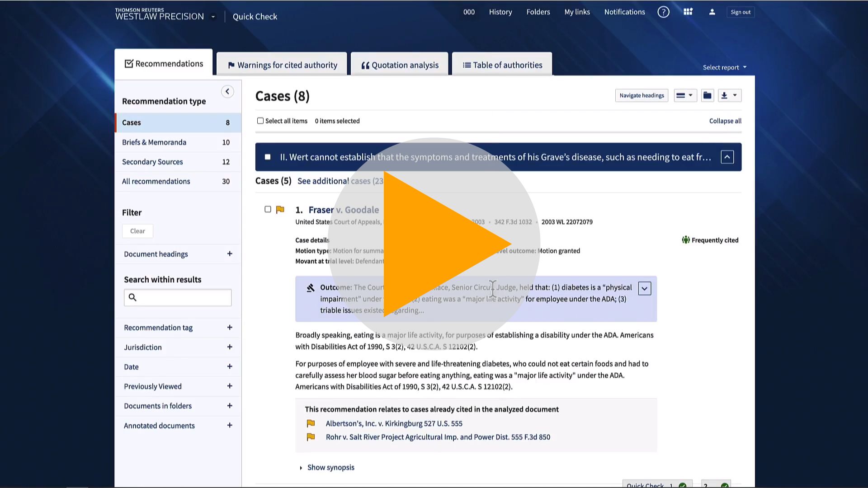Toggle the Fraser v. Goodale row checkbox
Screen dimensions: 868x488
coord(267,209)
